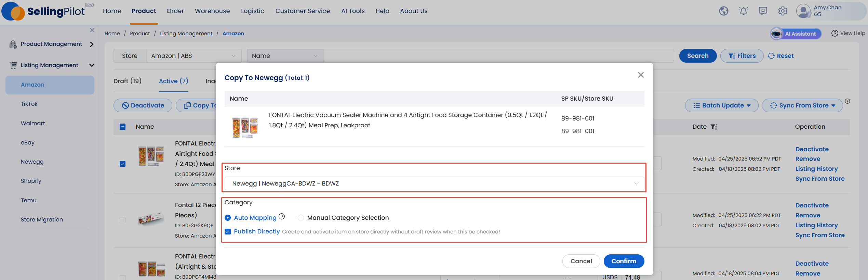Open the Batch Update dropdown
This screenshot has height=280, width=868.
pyautogui.click(x=722, y=105)
